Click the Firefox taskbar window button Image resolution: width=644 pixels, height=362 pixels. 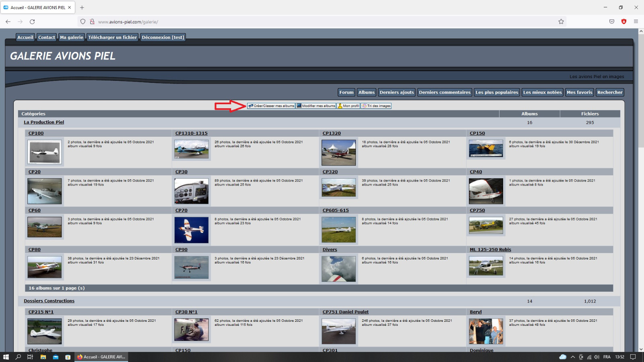tap(101, 357)
